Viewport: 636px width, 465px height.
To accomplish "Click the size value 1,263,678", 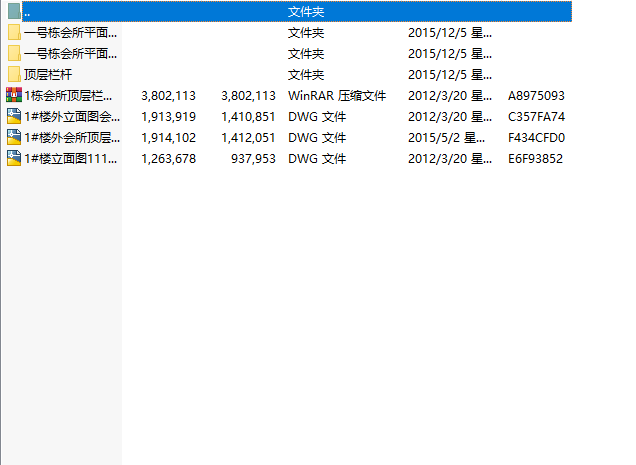I will point(169,159).
